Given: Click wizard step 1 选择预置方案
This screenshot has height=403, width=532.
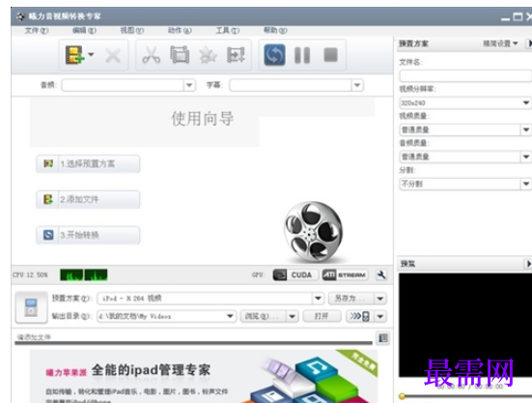Looking at the screenshot, I should click(88, 164).
